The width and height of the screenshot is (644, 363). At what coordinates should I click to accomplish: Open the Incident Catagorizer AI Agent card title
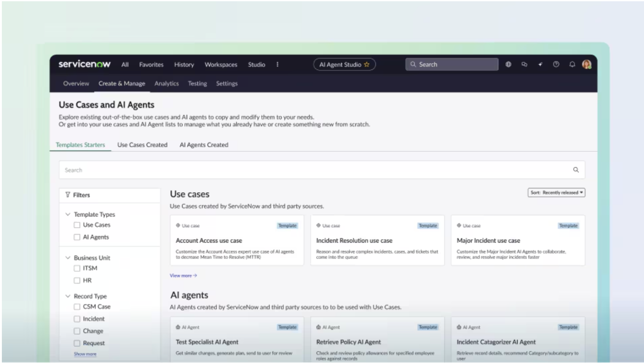coord(496,342)
